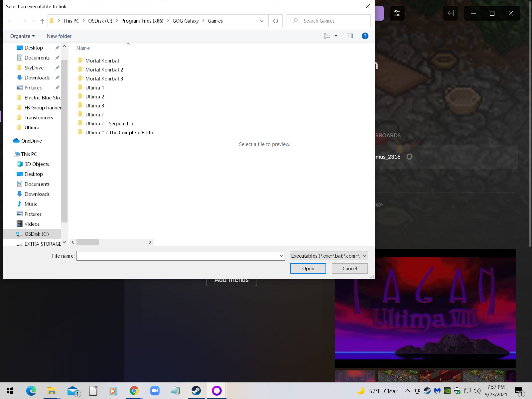Open Windows Start menu
532x399 pixels.
tap(10, 391)
